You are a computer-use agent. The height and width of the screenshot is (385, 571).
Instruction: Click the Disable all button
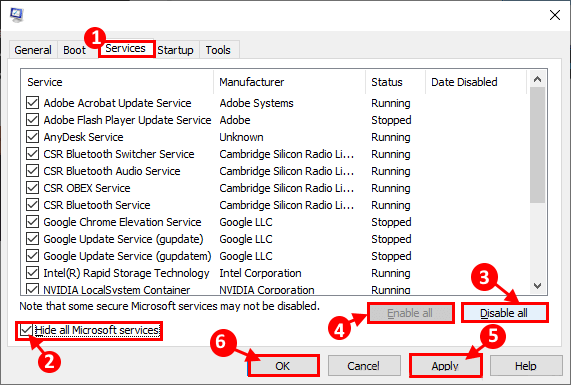pyautogui.click(x=504, y=313)
